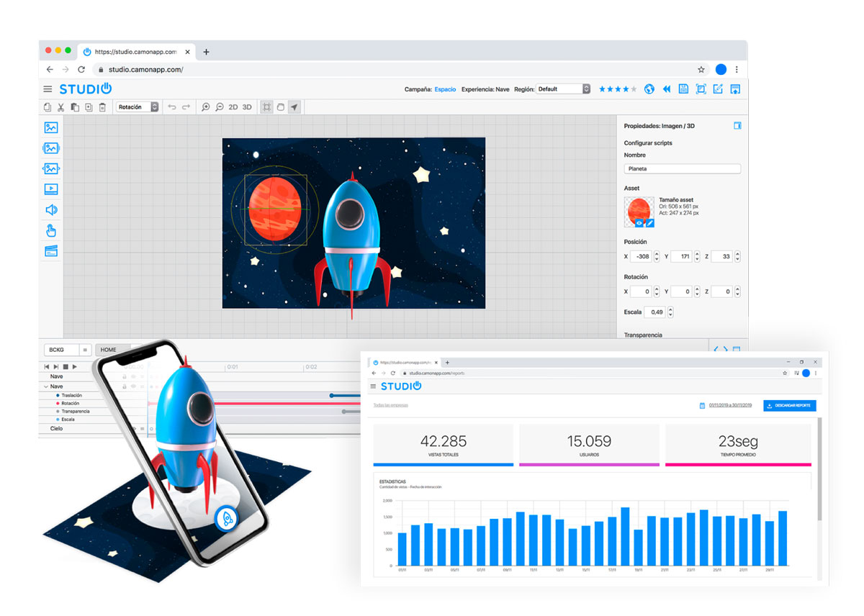Click the globe icon in top bar

pyautogui.click(x=649, y=89)
